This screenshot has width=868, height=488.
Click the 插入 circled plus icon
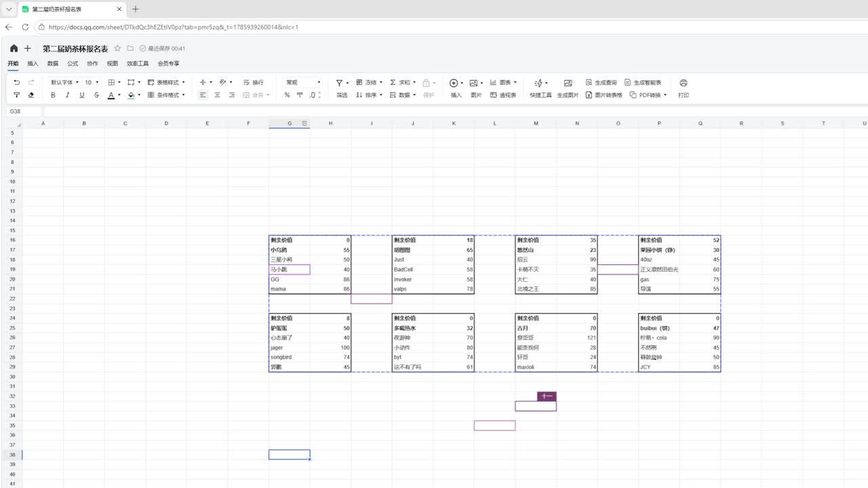pyautogui.click(x=454, y=83)
